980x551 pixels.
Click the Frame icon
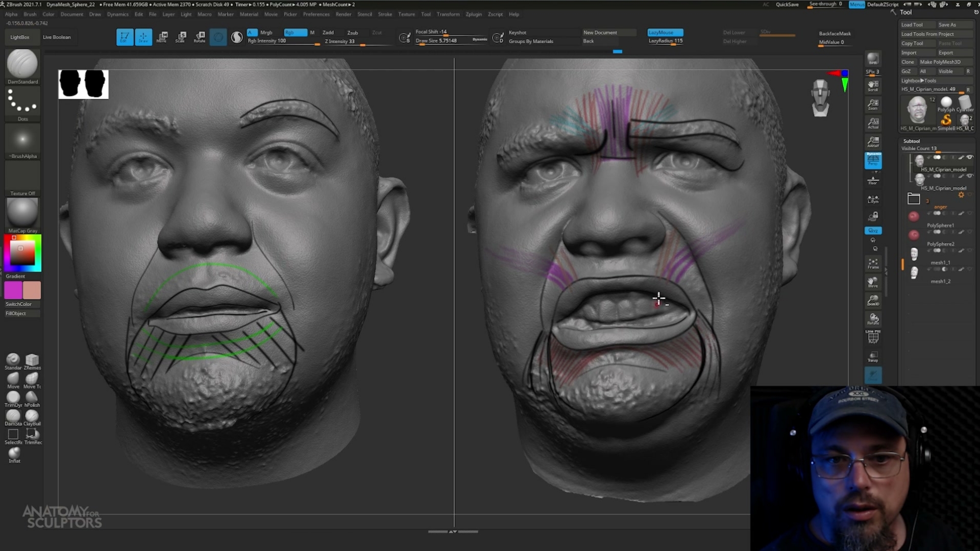point(873,263)
